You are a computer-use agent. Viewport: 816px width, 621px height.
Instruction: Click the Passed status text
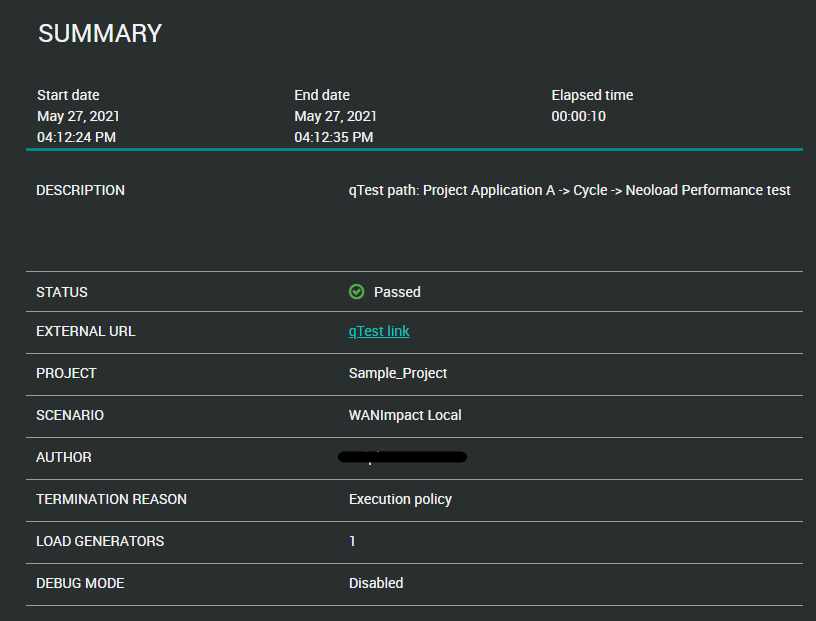pos(397,292)
